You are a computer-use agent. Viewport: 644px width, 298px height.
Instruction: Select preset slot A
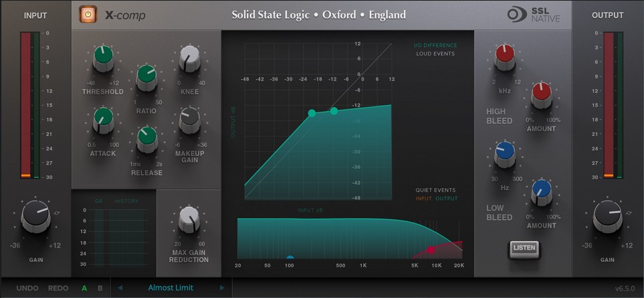coord(84,288)
